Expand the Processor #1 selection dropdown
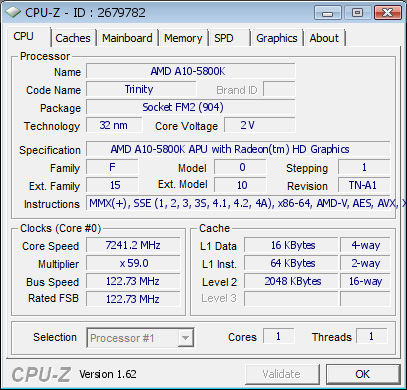Image resolution: width=407 pixels, height=390 pixels. tap(185, 338)
